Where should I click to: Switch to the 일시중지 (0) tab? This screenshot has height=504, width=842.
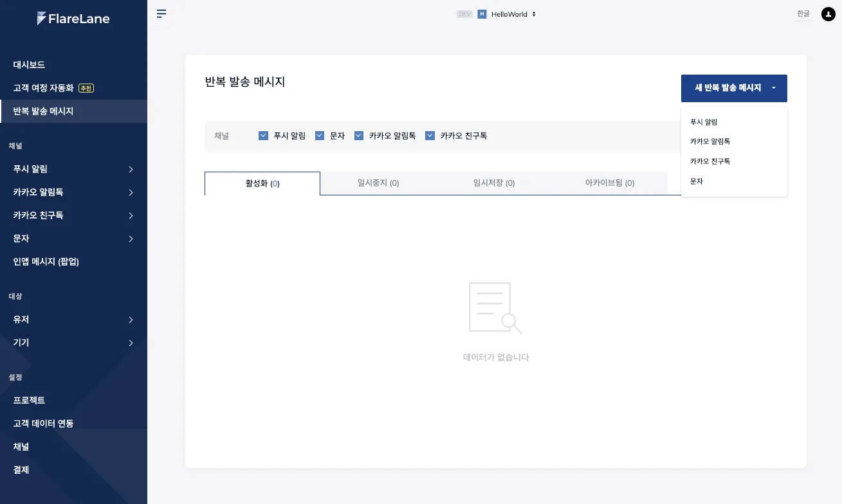coord(378,183)
